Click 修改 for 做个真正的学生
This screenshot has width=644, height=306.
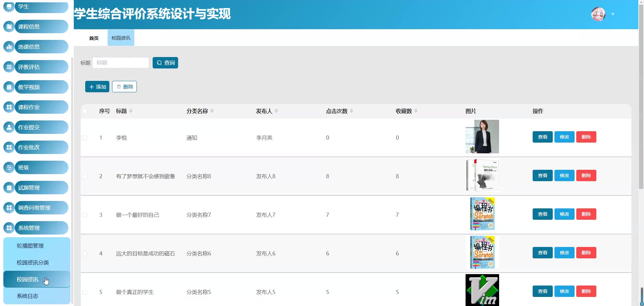[x=565, y=291]
